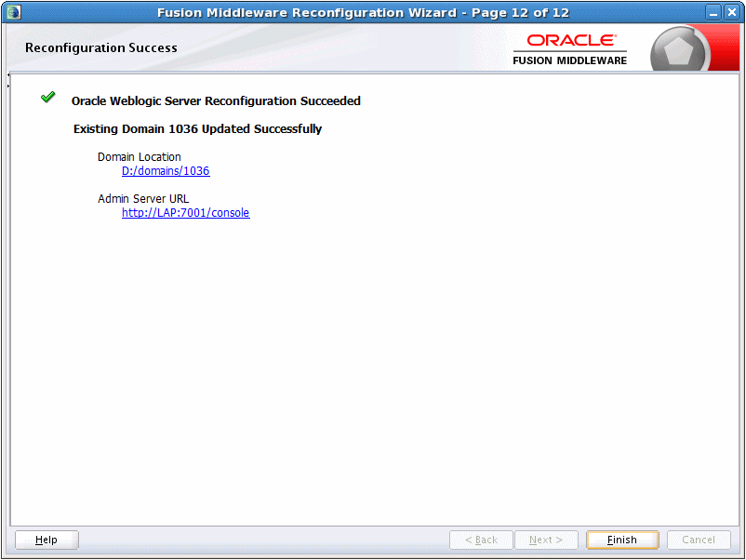Select the 'Domain Location' label

pos(140,157)
